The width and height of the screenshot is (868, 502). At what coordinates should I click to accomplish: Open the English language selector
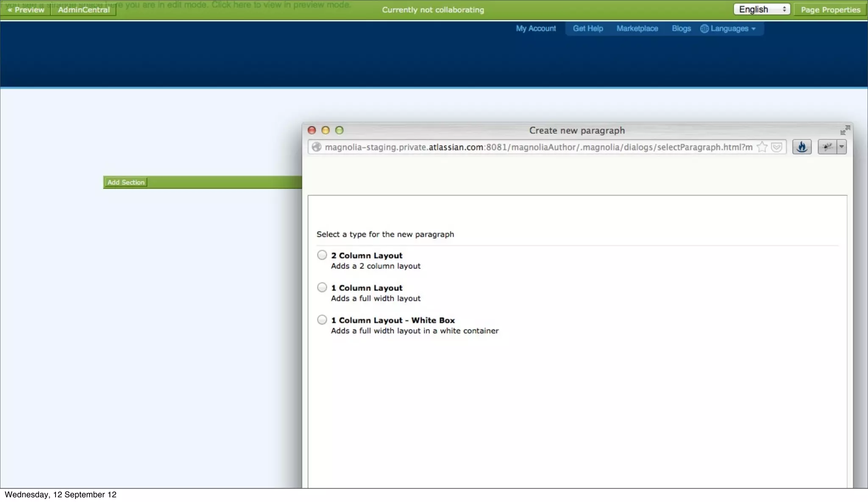762,9
